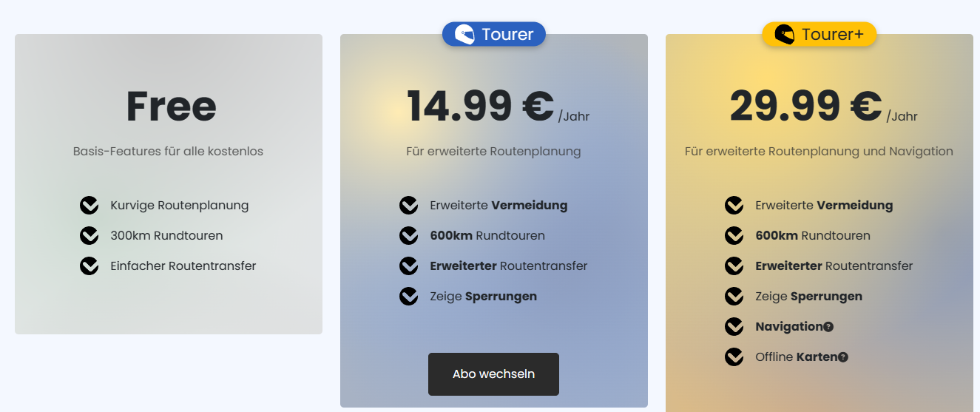980x412 pixels.
Task: Click checkmark icon beside 300km Rundtouren
Action: 89,236
